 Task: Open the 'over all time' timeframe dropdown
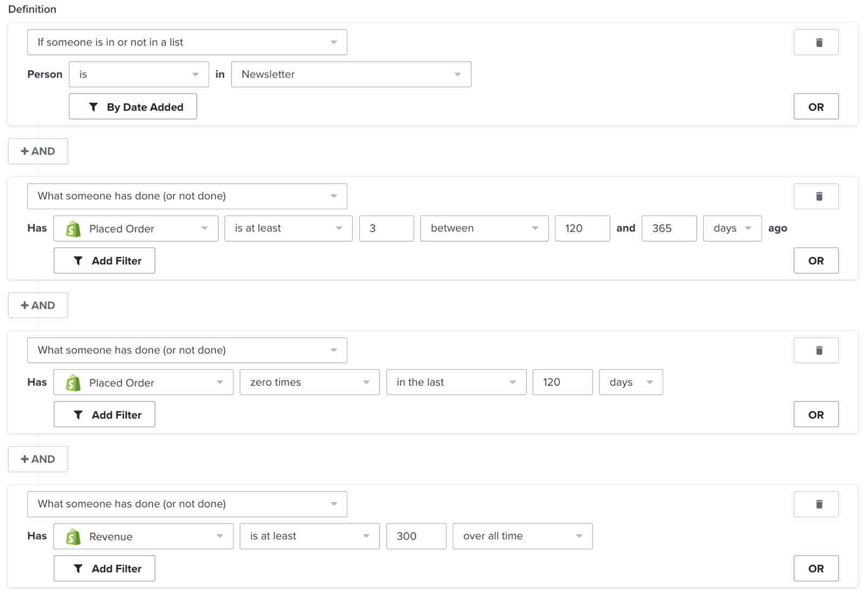pyautogui.click(x=522, y=536)
